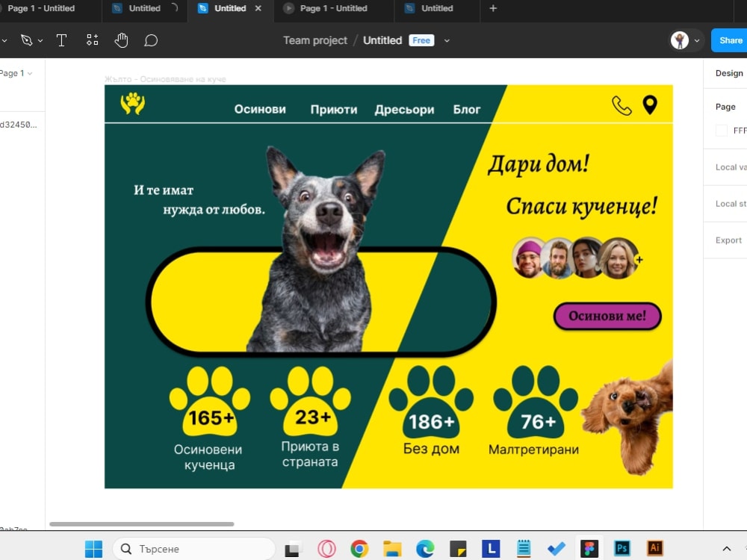Click the Export section
This screenshot has width=747, height=560.
[x=725, y=240]
